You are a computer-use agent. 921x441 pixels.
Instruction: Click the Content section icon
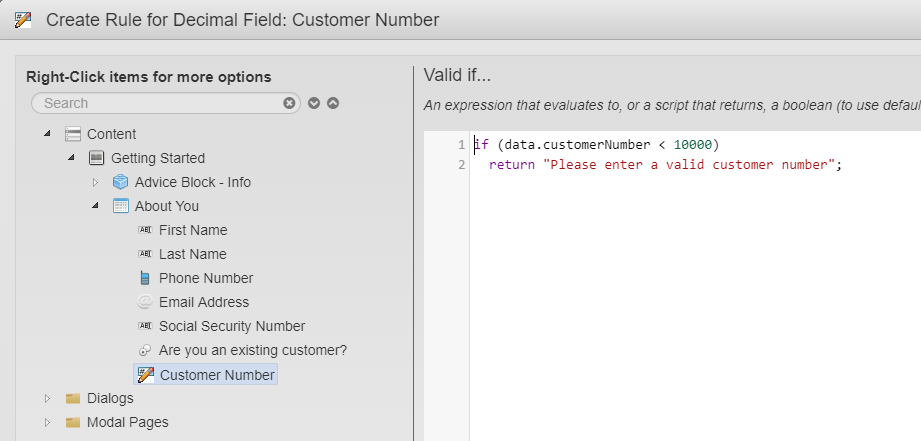(x=73, y=134)
